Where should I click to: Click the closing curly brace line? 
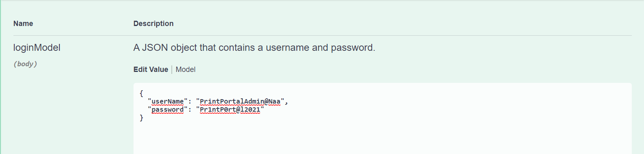141,118
